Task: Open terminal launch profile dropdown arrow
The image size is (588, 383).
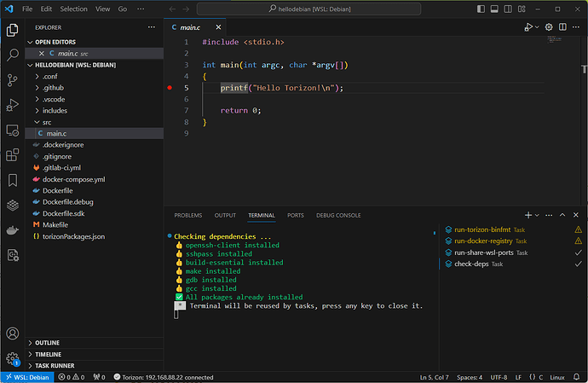Action: tap(537, 215)
